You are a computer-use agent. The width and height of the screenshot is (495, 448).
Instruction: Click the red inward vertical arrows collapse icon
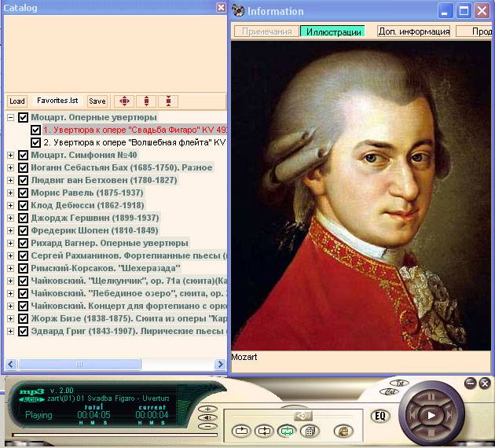pyautogui.click(x=168, y=101)
